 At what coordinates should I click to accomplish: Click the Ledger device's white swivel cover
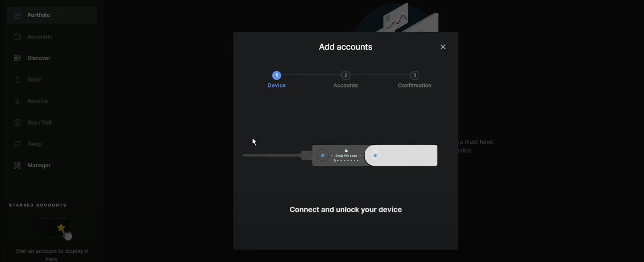407,155
